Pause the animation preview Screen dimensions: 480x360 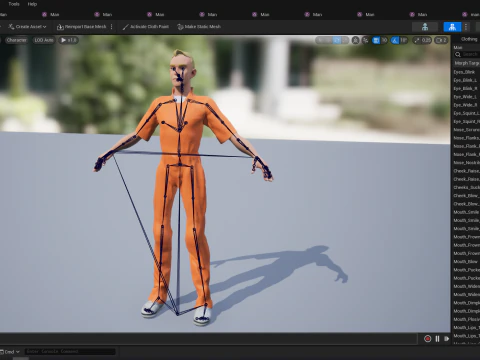(x=437, y=339)
